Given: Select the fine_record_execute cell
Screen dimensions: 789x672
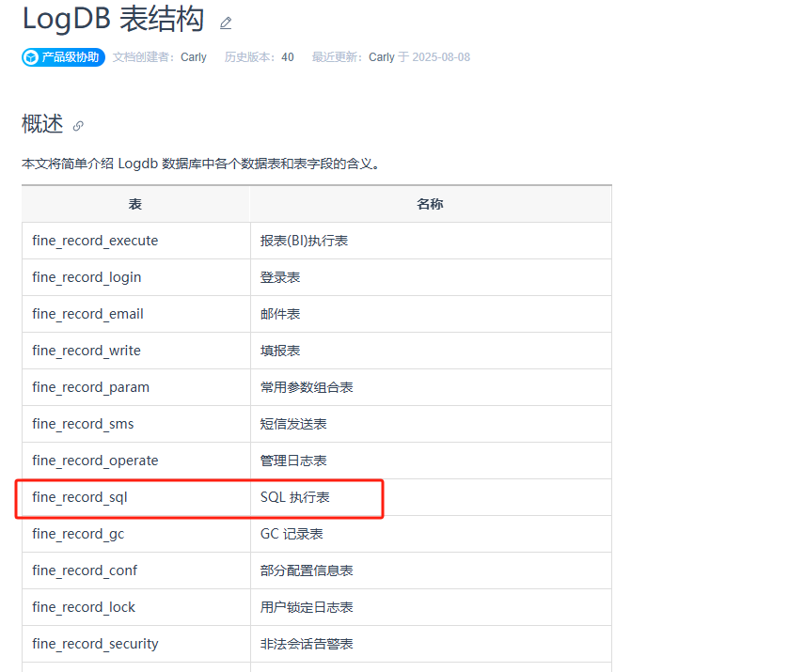Looking at the screenshot, I should coord(135,241).
